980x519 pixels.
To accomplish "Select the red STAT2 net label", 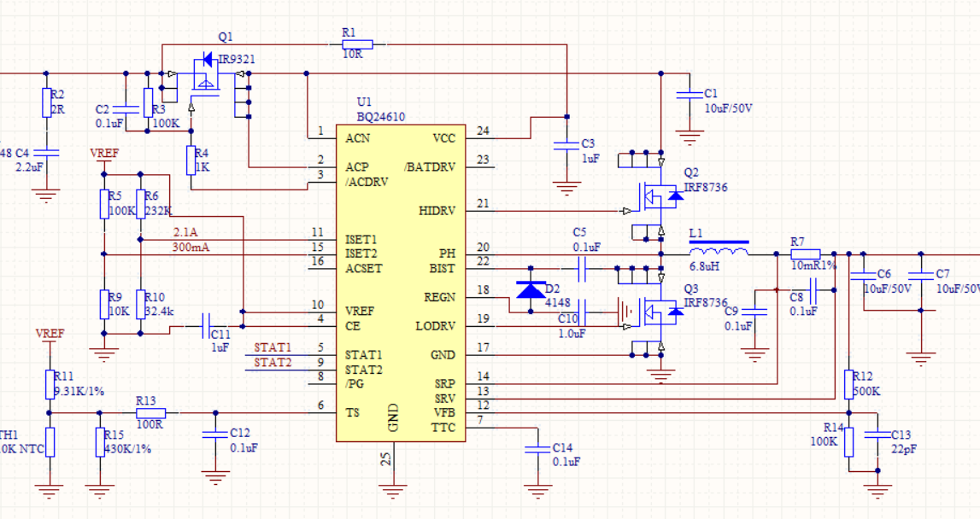I will 273,362.
